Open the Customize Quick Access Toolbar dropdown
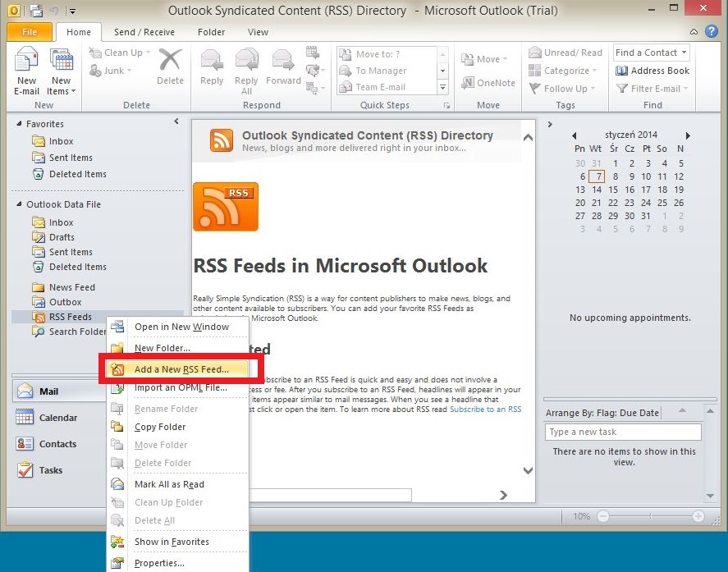728x572 pixels. (x=72, y=10)
